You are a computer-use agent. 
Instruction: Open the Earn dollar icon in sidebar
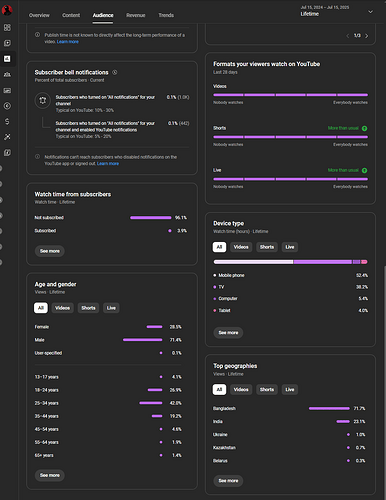click(7, 121)
